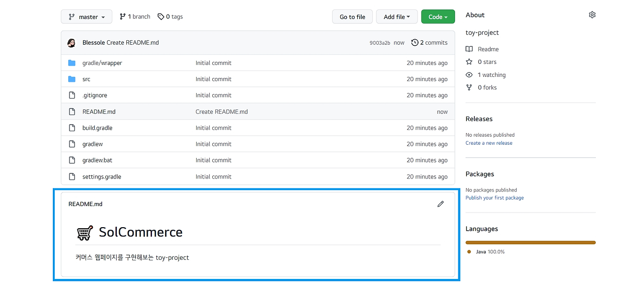Viewport: 644px width, 284px height.
Task: Click the src folder icon
Action: 72,79
